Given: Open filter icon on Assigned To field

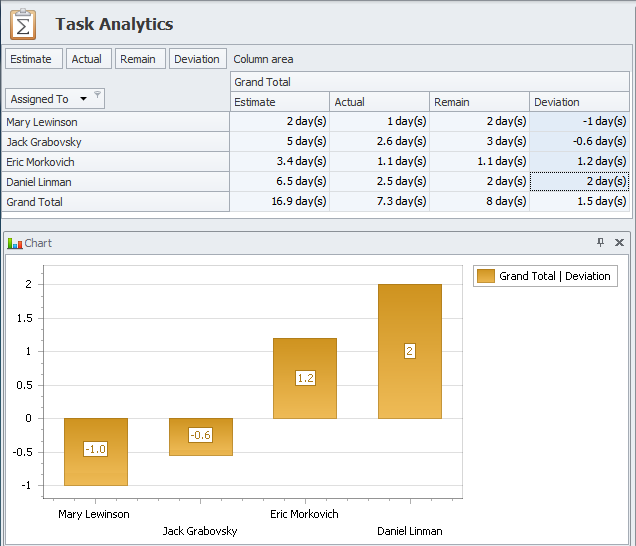Looking at the screenshot, I should 97,96.
